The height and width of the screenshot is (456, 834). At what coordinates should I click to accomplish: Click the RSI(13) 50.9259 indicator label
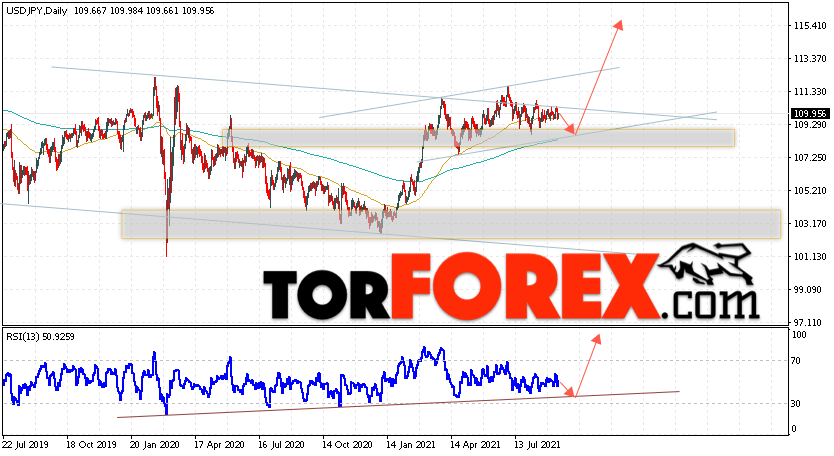[40, 336]
